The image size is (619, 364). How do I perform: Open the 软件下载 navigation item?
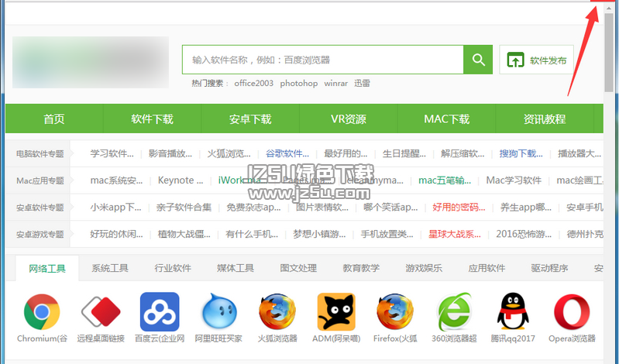[152, 118]
